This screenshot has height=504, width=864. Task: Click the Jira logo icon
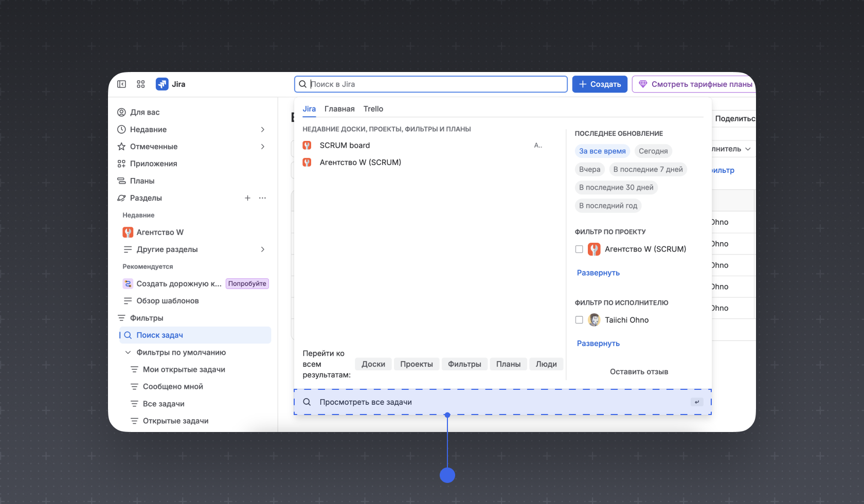(162, 84)
